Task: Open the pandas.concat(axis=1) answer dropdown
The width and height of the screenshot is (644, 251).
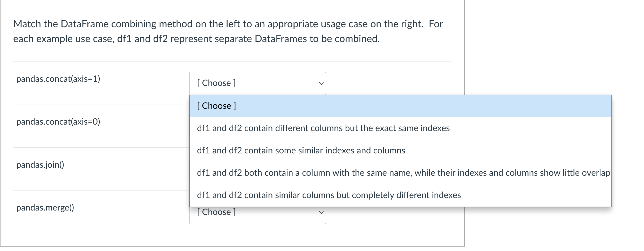Action: [x=257, y=83]
